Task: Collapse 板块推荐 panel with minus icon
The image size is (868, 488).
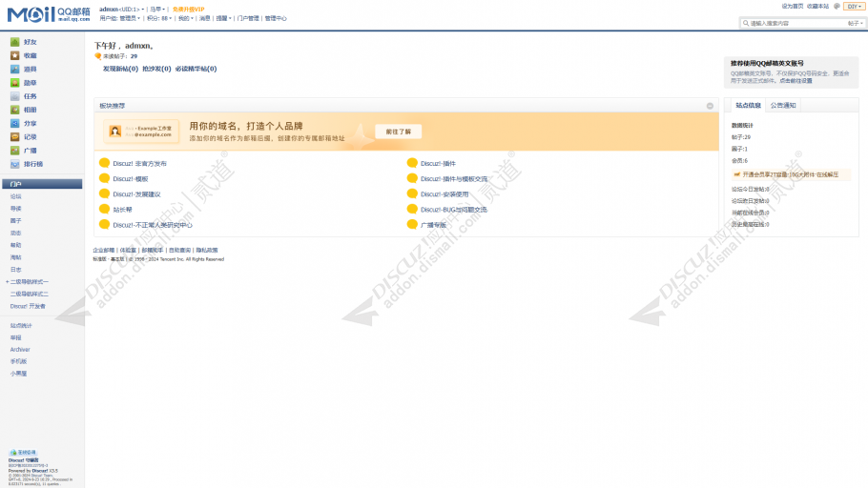Action: [x=710, y=106]
